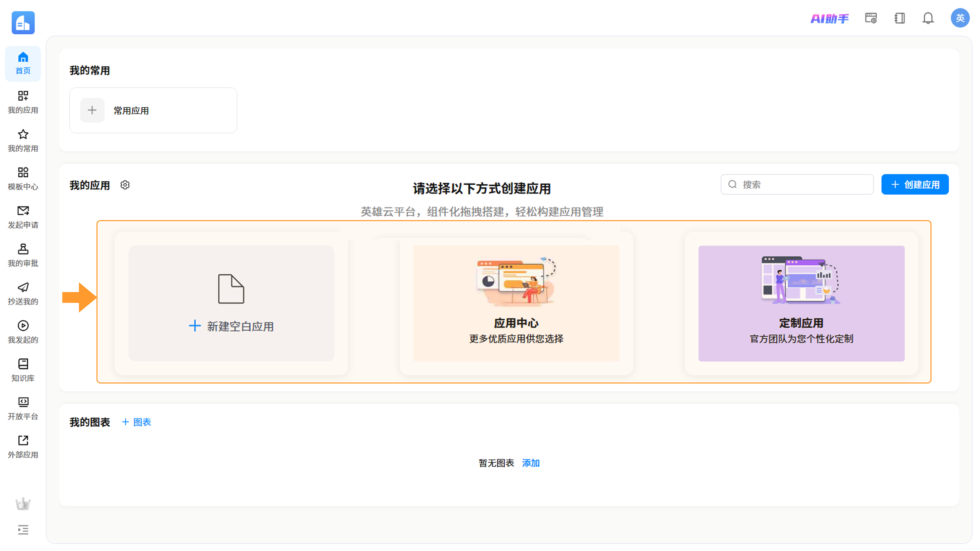Open 外部应用 external link icon
The height and width of the screenshot is (551, 980).
tap(23, 441)
